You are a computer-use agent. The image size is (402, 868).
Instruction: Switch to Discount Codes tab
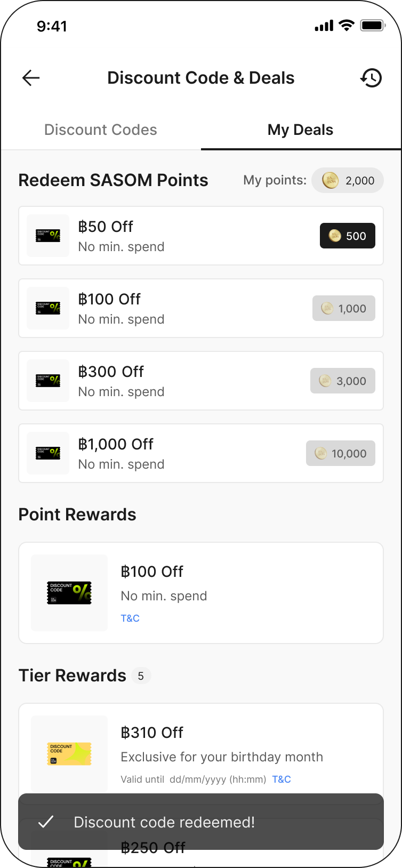101,130
